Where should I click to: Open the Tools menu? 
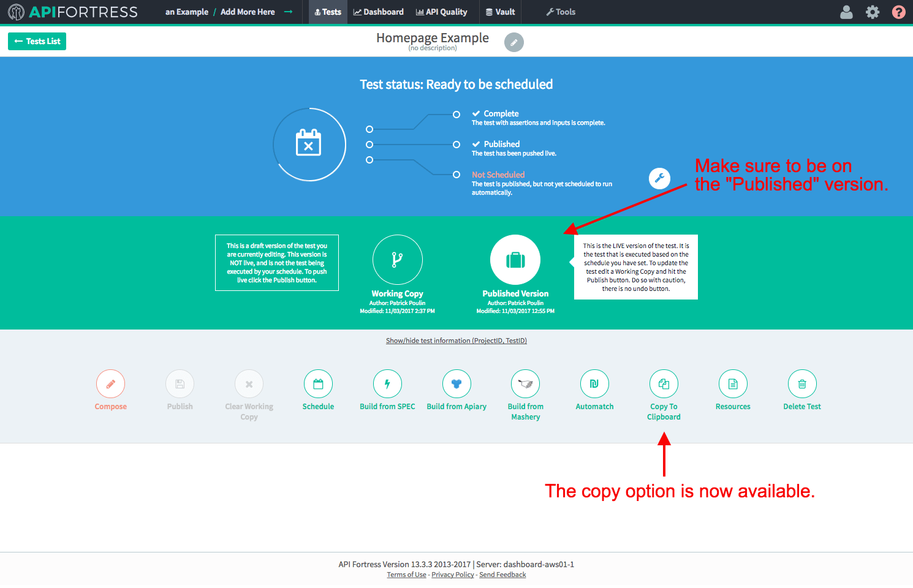[x=561, y=12]
